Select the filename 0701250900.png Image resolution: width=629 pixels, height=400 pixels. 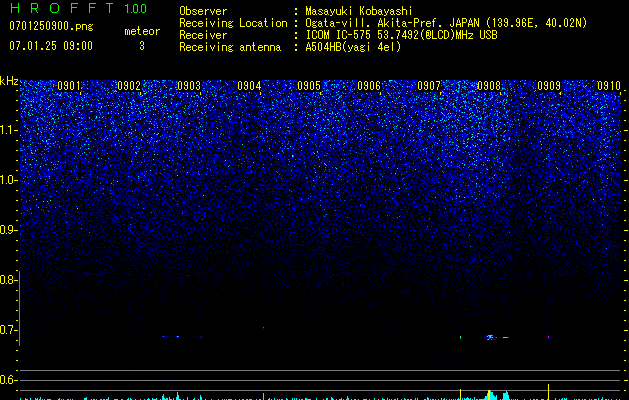point(51,26)
